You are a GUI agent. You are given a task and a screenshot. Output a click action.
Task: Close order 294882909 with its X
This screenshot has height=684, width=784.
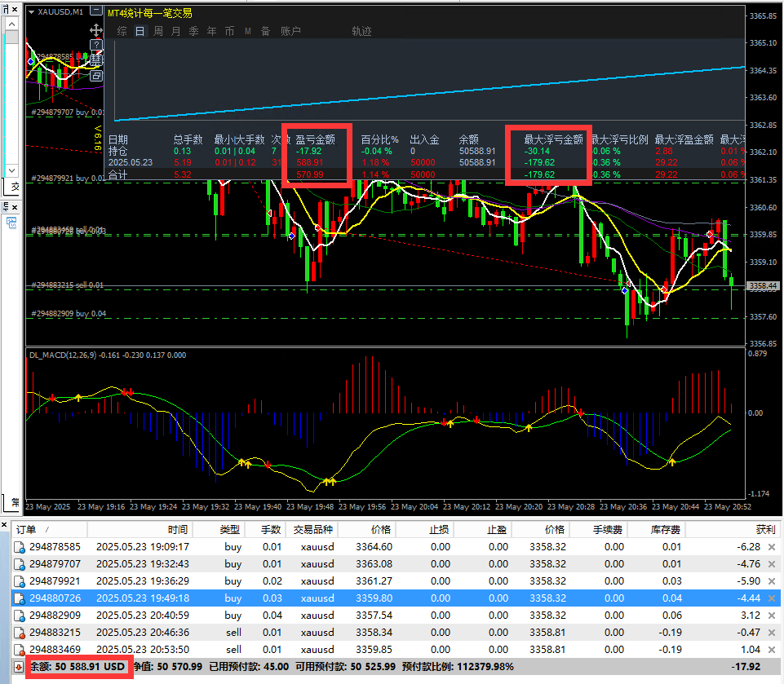tap(772, 616)
